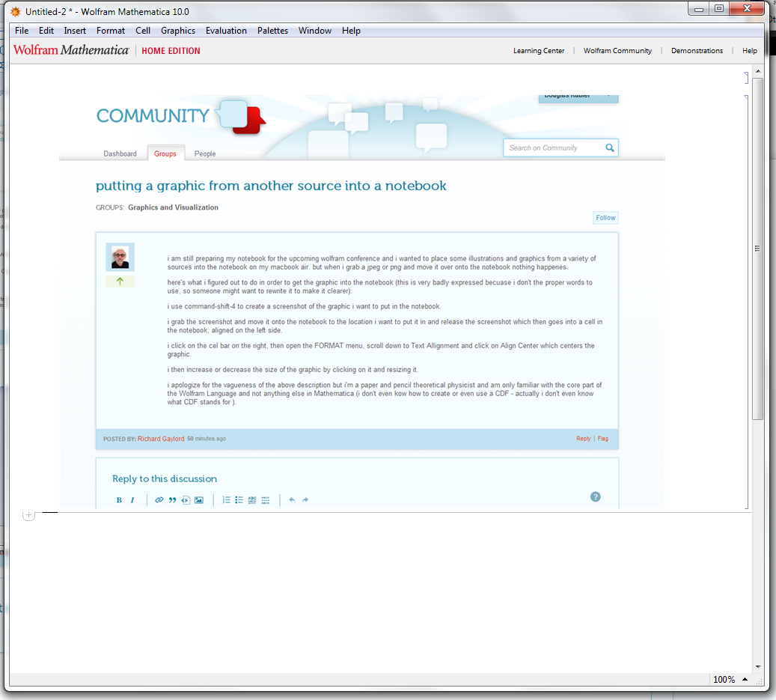Click the post title heading
The height and width of the screenshot is (700, 776).
coord(271,186)
